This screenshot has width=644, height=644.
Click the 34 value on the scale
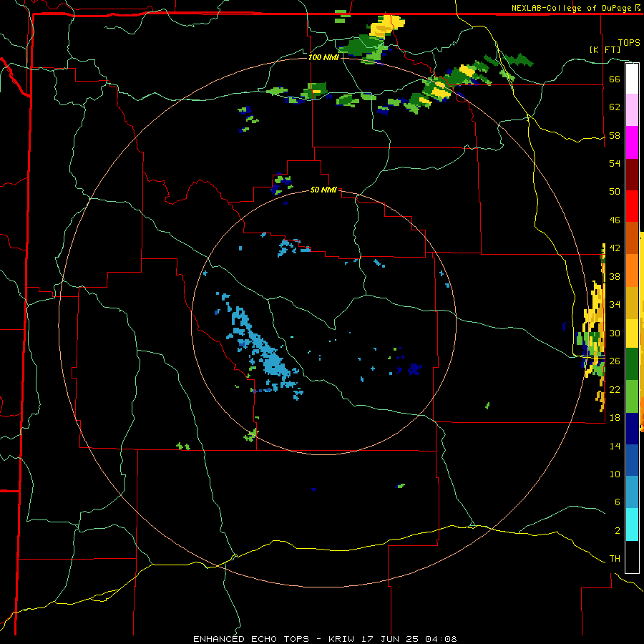pos(615,305)
